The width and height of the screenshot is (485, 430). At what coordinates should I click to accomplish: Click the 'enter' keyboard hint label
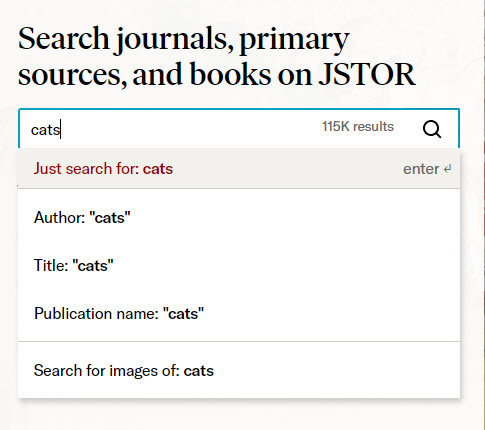click(x=421, y=169)
